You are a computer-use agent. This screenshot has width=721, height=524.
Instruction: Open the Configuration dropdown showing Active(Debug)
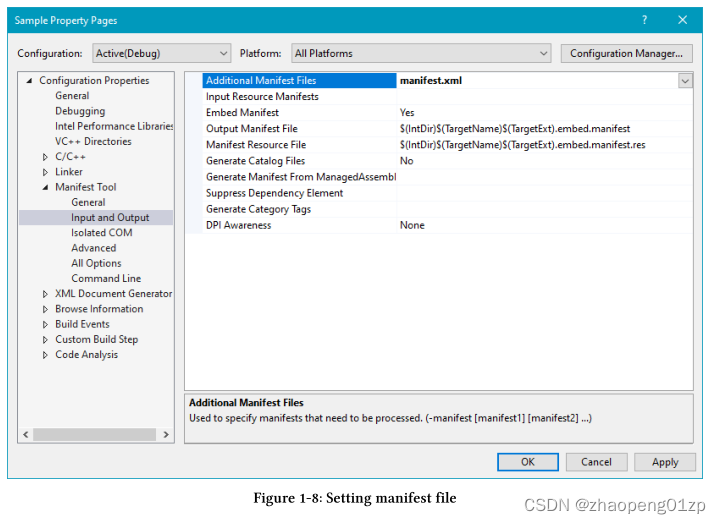click(161, 53)
